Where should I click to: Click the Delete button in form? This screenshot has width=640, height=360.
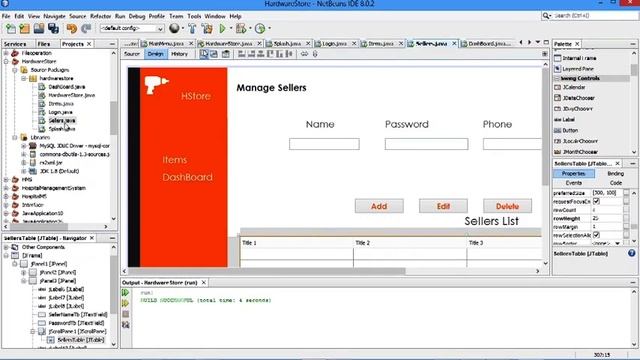tap(507, 206)
